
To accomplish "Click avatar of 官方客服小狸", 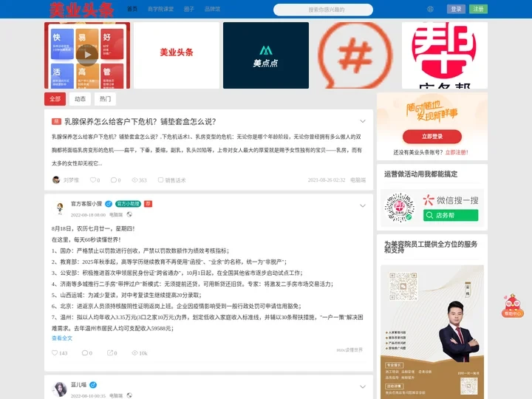I will coord(60,208).
